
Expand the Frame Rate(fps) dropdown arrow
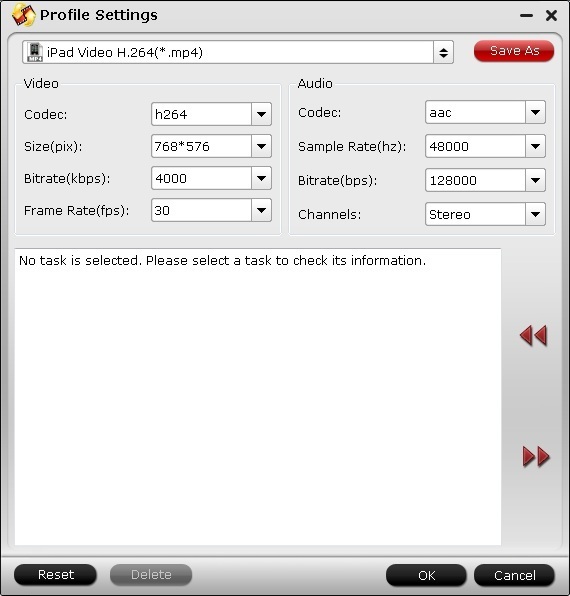click(x=261, y=210)
